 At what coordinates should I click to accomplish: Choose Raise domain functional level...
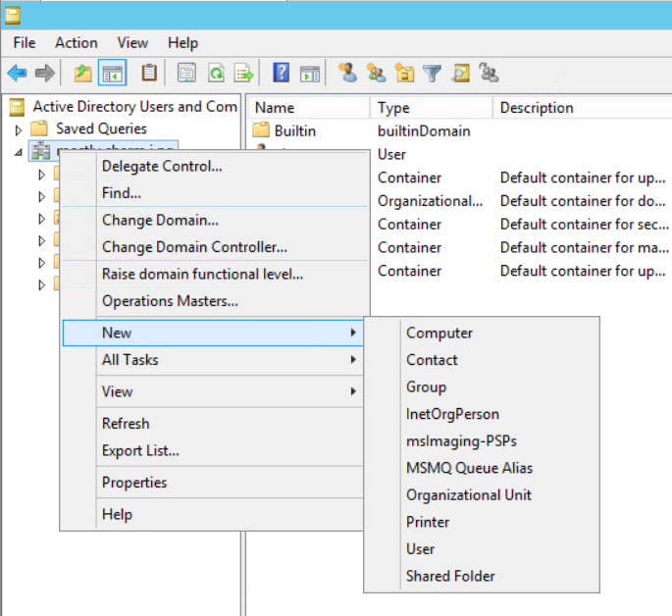coord(216,274)
